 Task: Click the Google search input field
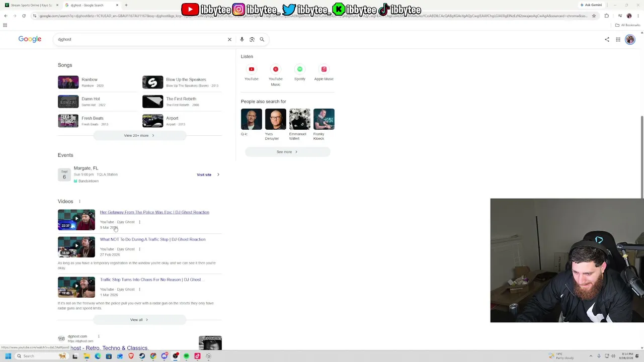[x=141, y=39]
